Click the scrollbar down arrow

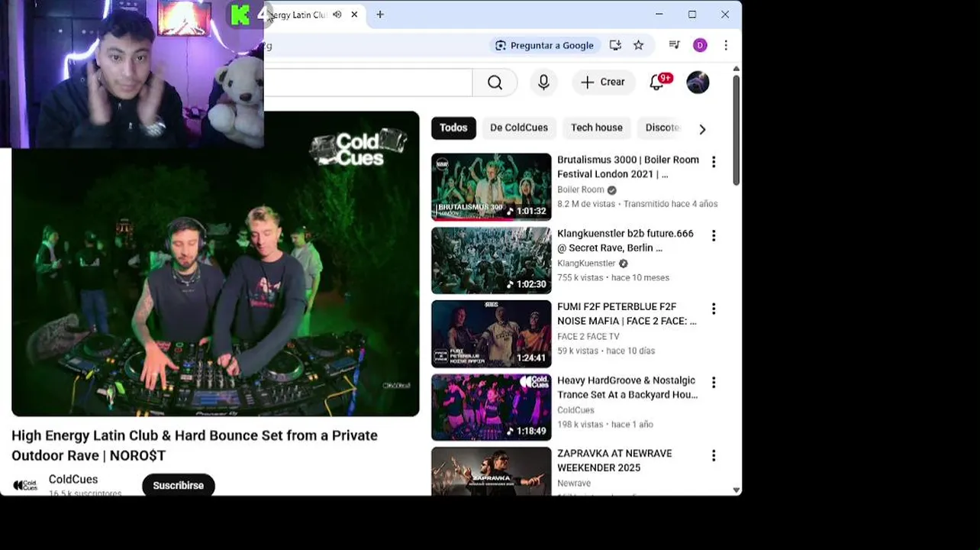pos(736,490)
